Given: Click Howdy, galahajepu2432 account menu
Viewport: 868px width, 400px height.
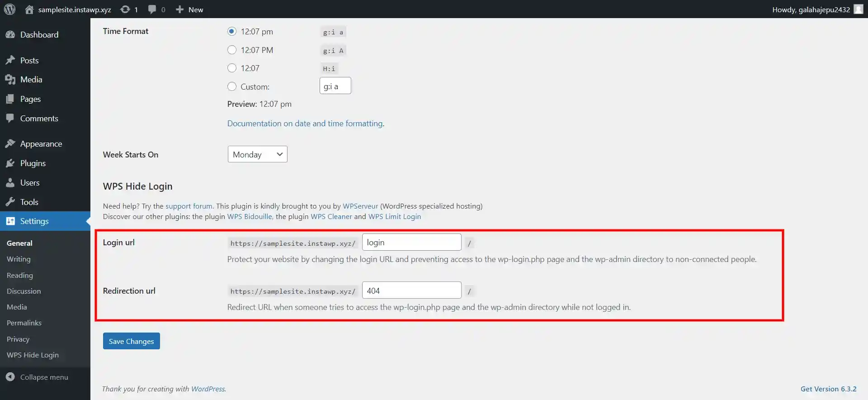Looking at the screenshot, I should 811,9.
